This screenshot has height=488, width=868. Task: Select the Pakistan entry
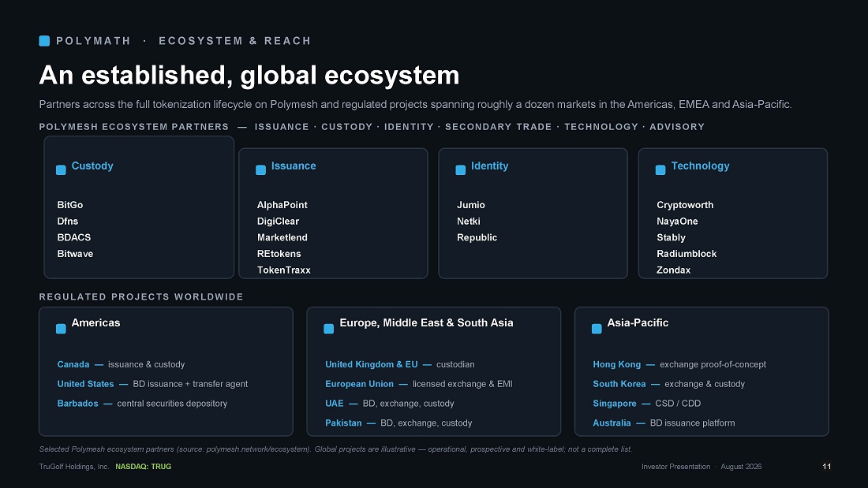coord(343,423)
